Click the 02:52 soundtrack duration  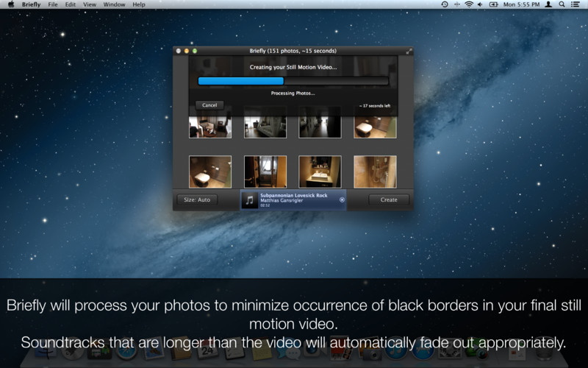point(265,205)
